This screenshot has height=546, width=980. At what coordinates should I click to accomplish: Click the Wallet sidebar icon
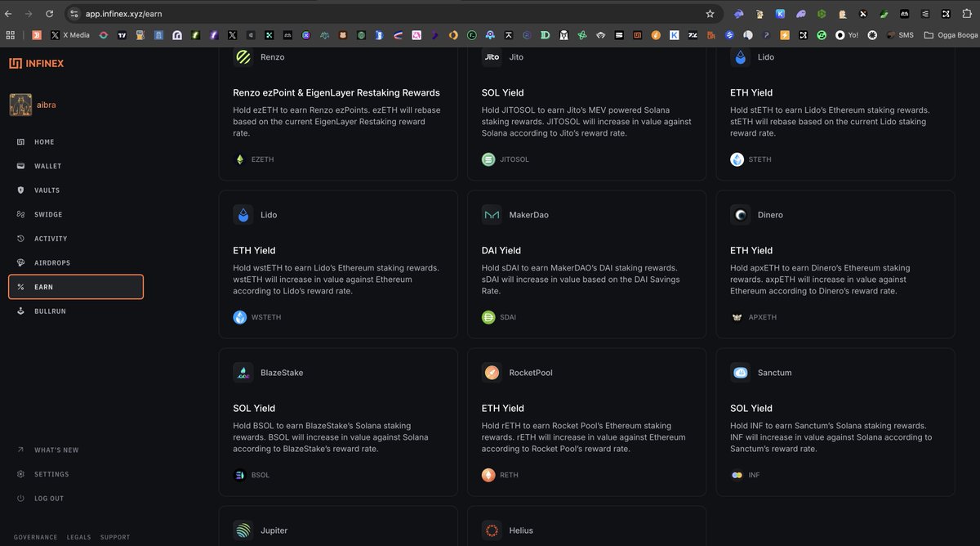(x=20, y=166)
